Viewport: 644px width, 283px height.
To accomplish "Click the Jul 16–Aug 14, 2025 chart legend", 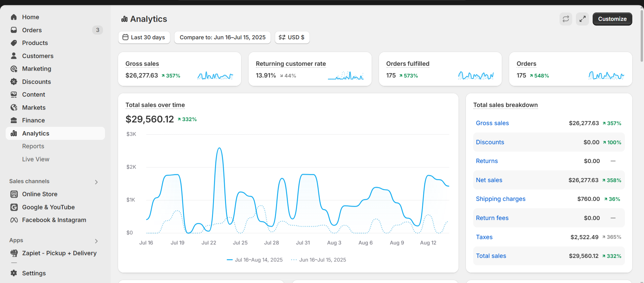I will click(x=255, y=260).
